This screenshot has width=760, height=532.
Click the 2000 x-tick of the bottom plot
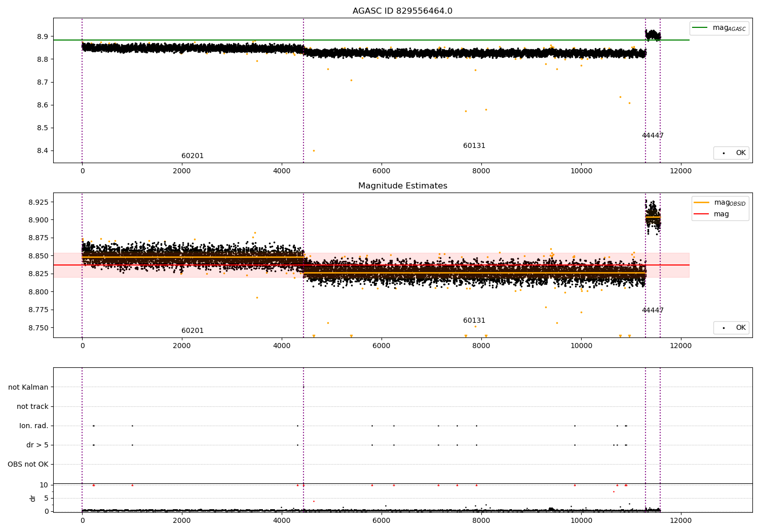182,521
